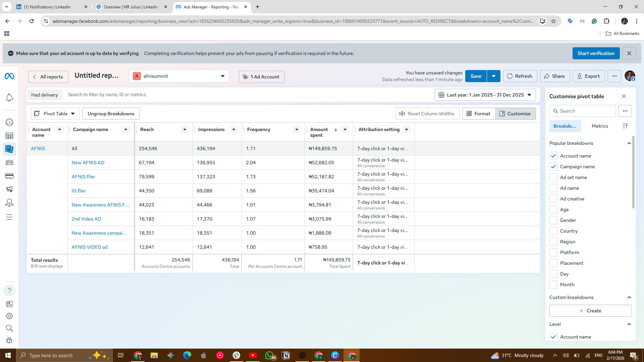Screen dimensions: 644x362
Task: Enable the Ad set name breakdown
Action: tap(553, 177)
